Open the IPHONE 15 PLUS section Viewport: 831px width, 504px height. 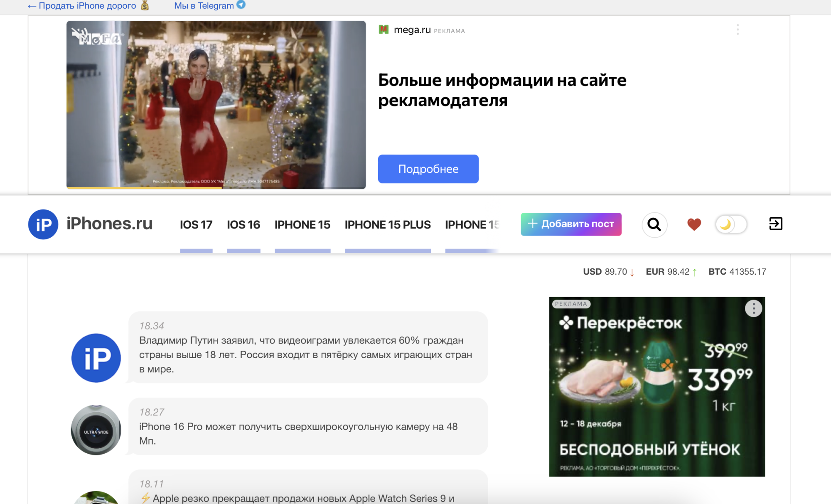coord(387,224)
